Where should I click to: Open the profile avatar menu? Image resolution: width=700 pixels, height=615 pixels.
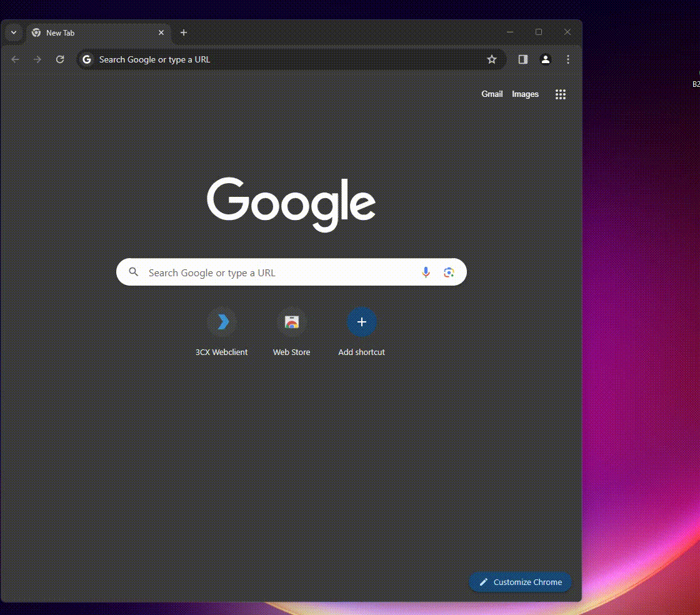(x=546, y=59)
